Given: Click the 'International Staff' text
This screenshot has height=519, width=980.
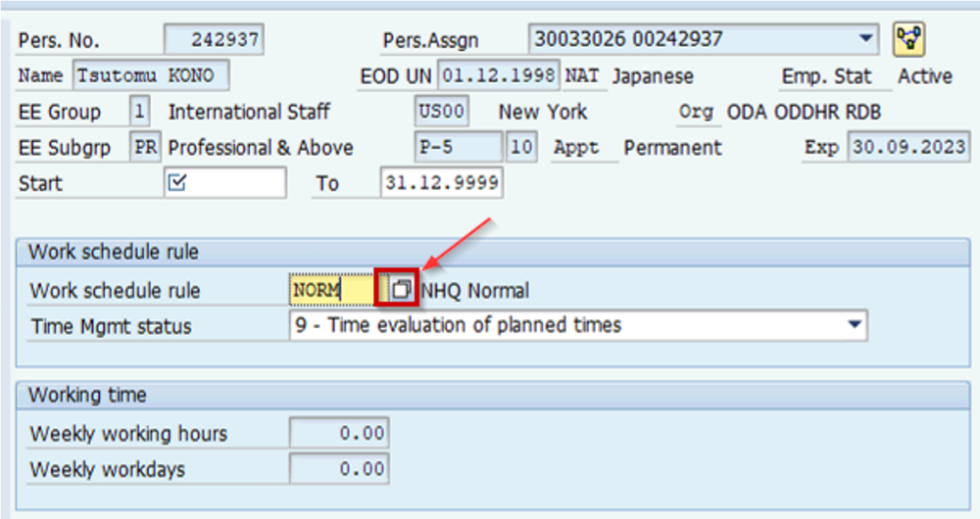Looking at the screenshot, I should coord(249,112).
